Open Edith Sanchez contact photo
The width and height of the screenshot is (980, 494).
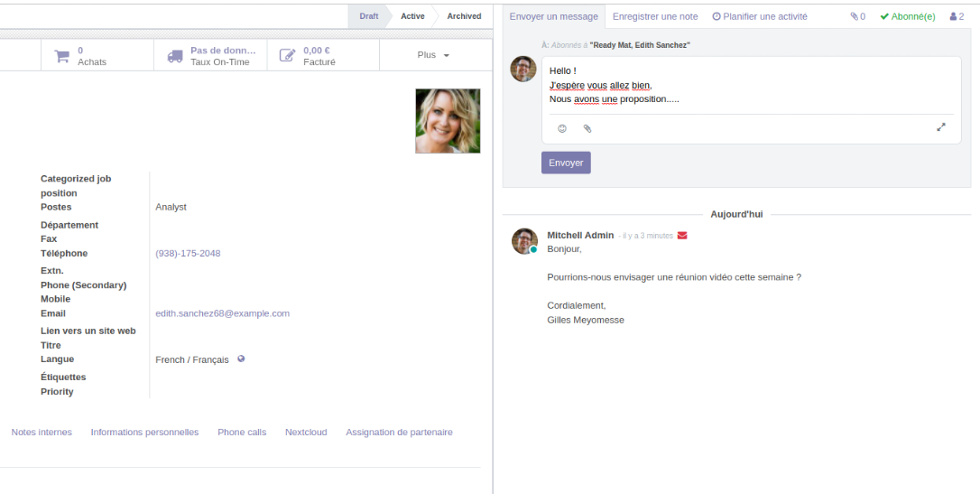coord(448,121)
